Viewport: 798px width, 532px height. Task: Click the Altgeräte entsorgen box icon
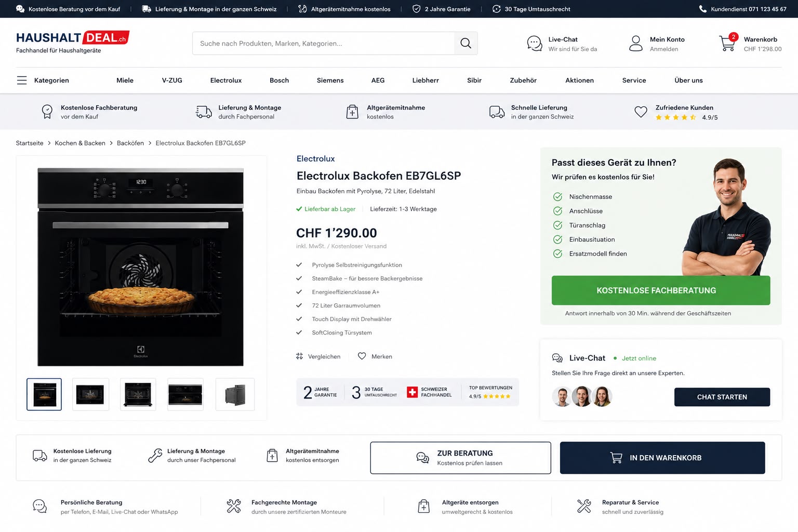(x=424, y=506)
